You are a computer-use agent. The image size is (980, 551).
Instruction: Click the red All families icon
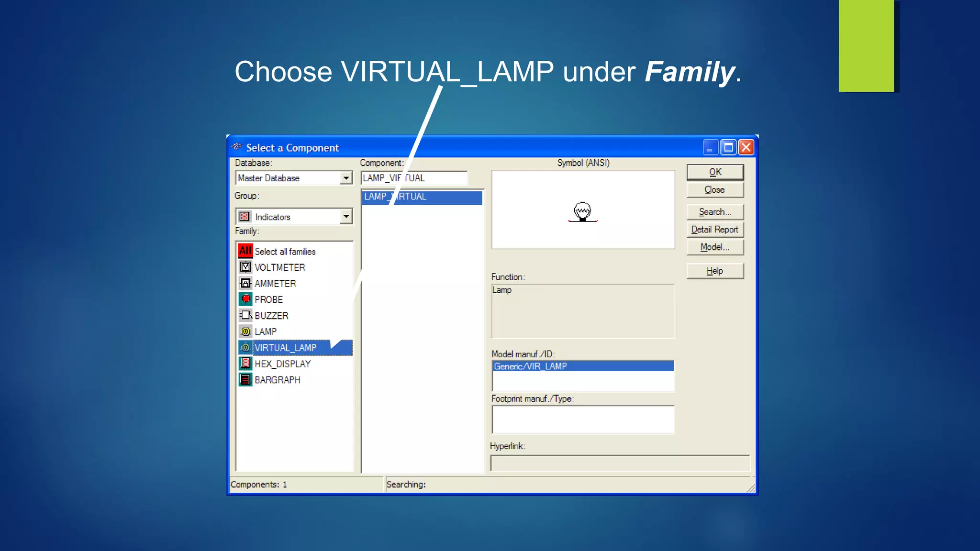click(245, 251)
